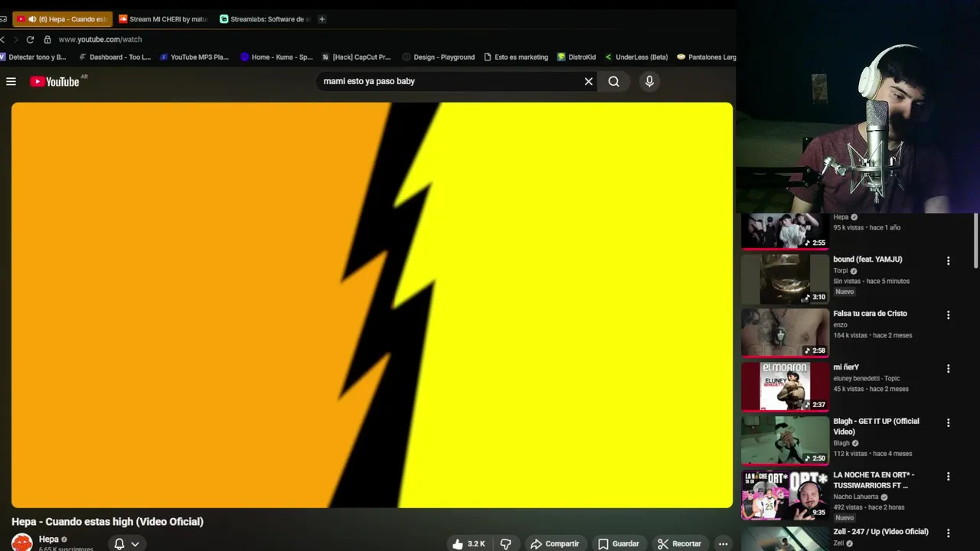The image size is (980, 551).
Task: Open the 'Falsa tu cara de Cristo' title link
Action: (870, 313)
